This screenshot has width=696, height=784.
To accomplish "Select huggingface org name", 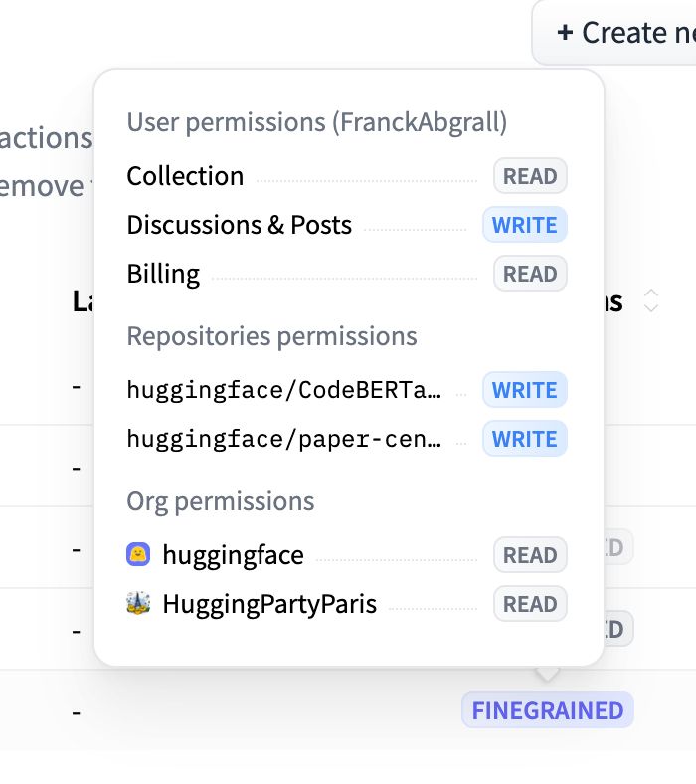I will coord(233,555).
